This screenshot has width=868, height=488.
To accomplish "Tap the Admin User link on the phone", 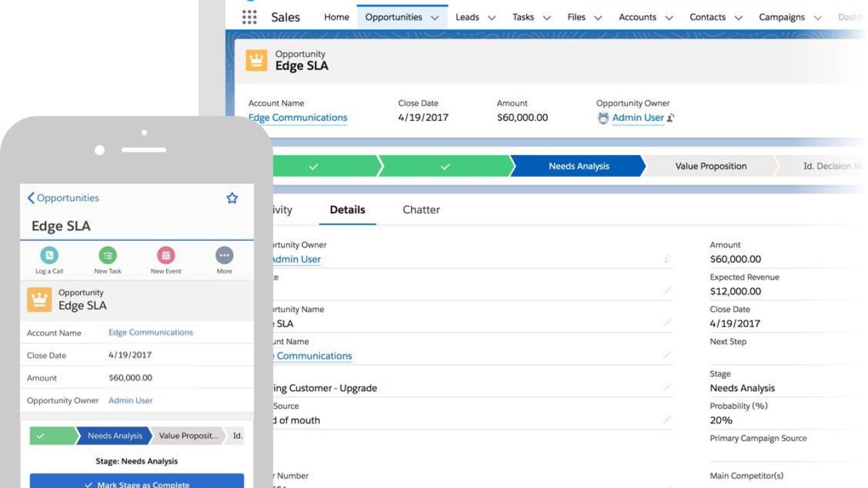I will (x=131, y=401).
